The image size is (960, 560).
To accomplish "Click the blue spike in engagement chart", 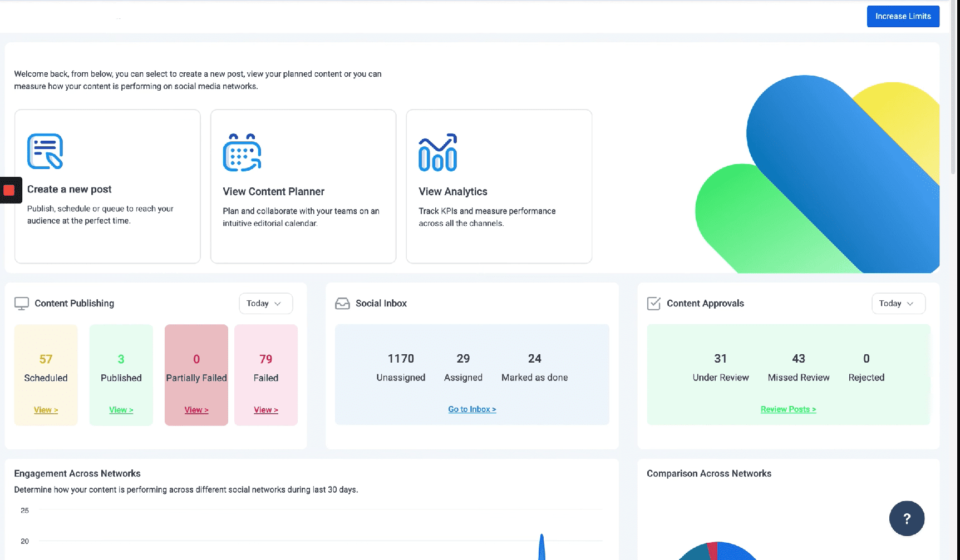I will click(541, 548).
